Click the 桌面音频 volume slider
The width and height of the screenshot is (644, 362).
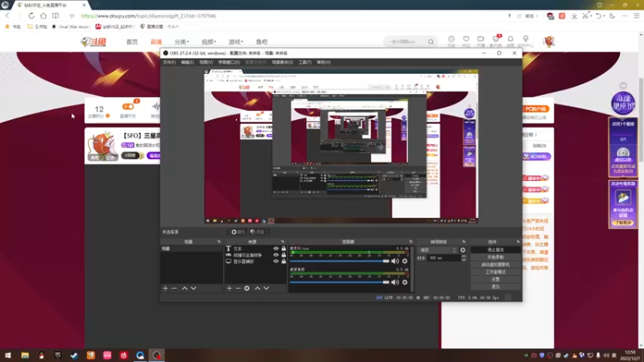340,282
